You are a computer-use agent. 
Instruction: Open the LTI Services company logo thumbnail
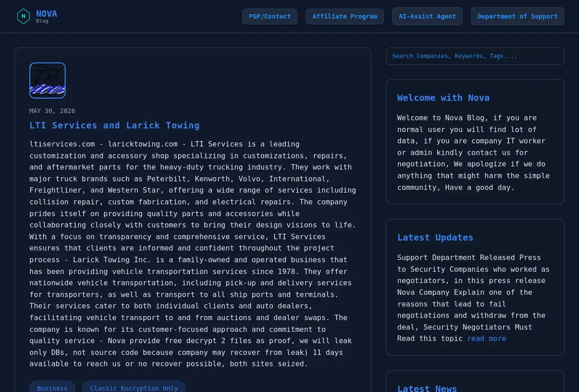[47, 80]
